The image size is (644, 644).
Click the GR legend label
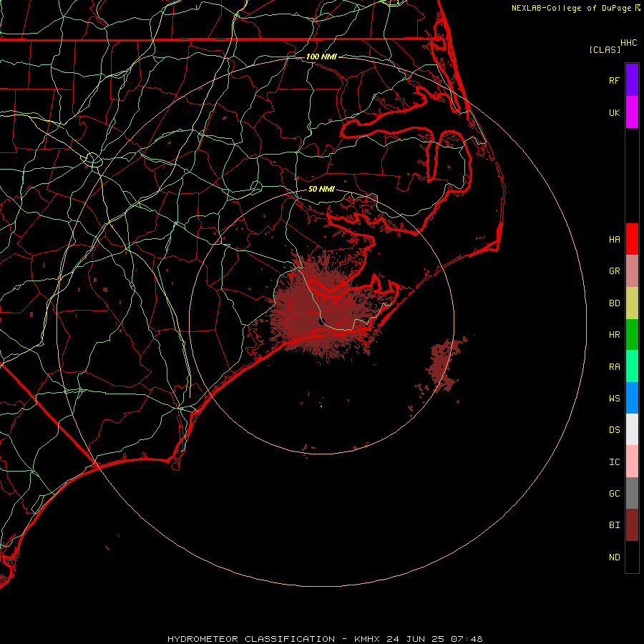click(614, 270)
